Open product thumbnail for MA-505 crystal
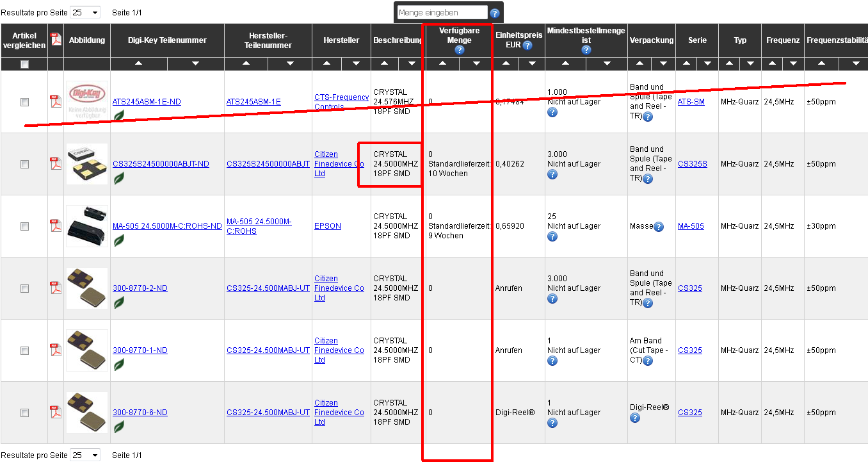Viewport: 868px width, 467px height. tap(87, 225)
